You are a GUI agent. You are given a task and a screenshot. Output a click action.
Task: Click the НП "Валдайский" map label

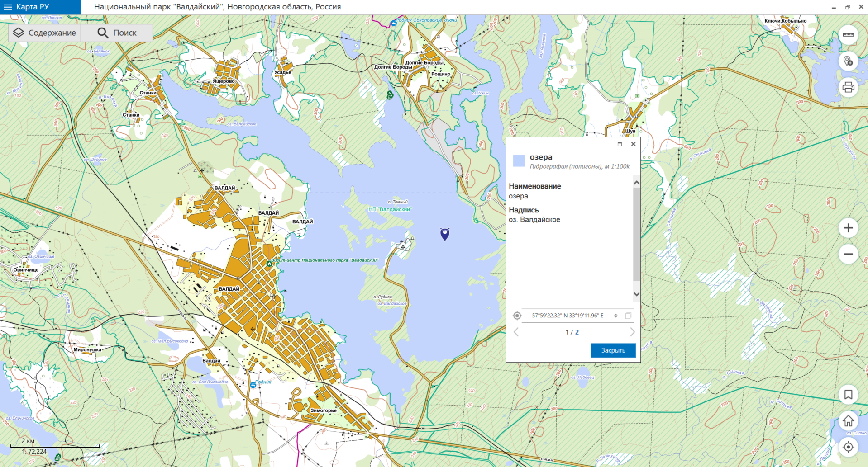390,209
